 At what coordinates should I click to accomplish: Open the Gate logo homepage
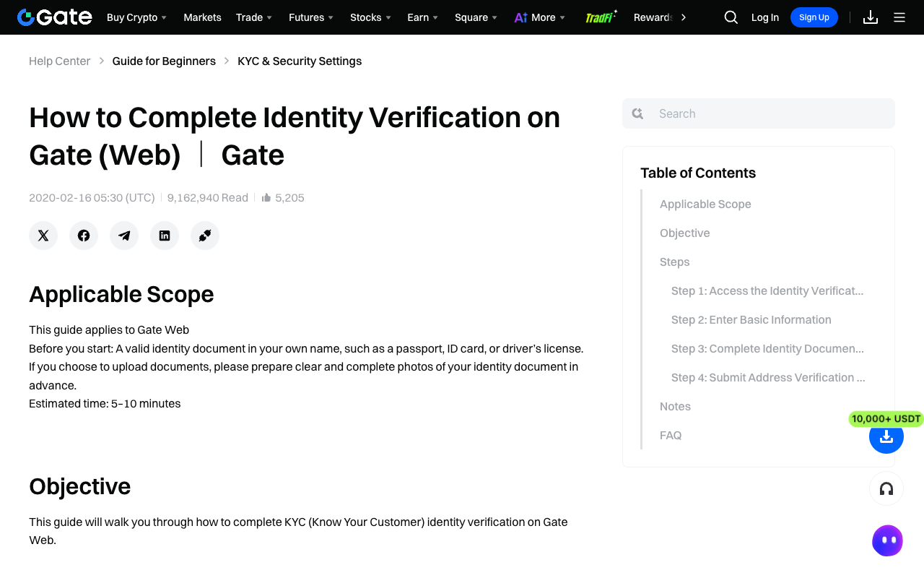click(x=55, y=17)
